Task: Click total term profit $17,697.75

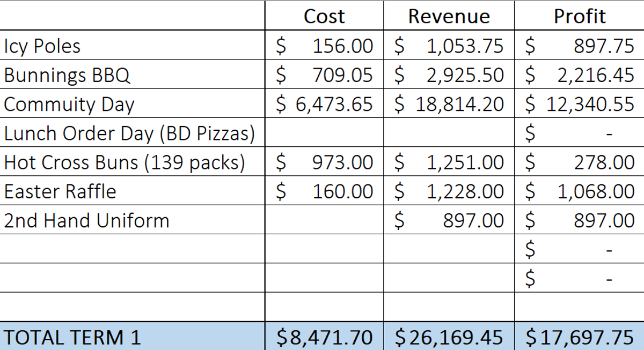Action: pos(580,337)
